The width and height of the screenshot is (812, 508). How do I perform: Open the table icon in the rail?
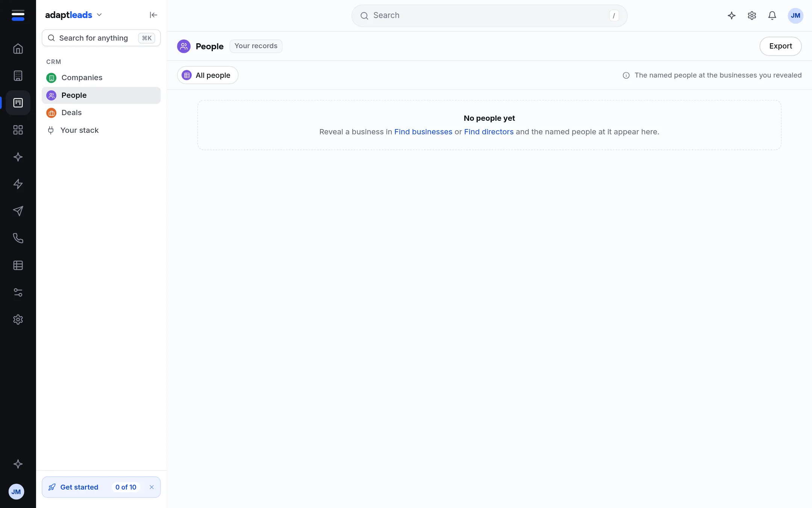coord(18,265)
